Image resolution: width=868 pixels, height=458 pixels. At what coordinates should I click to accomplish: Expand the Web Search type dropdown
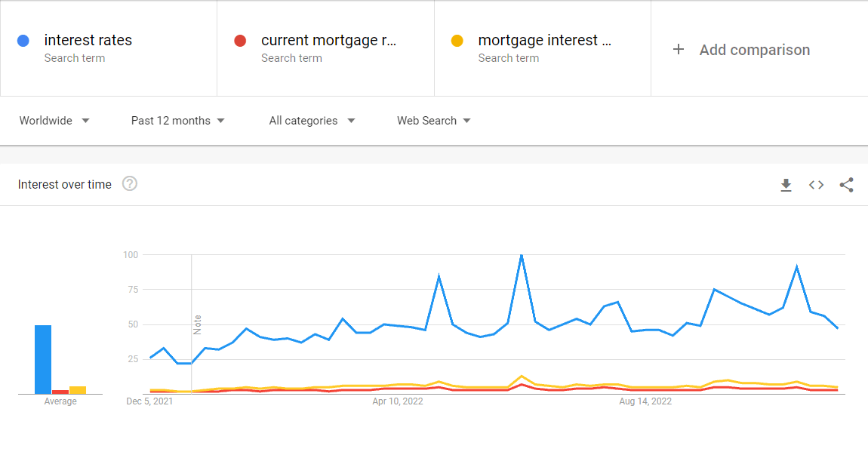tap(433, 121)
